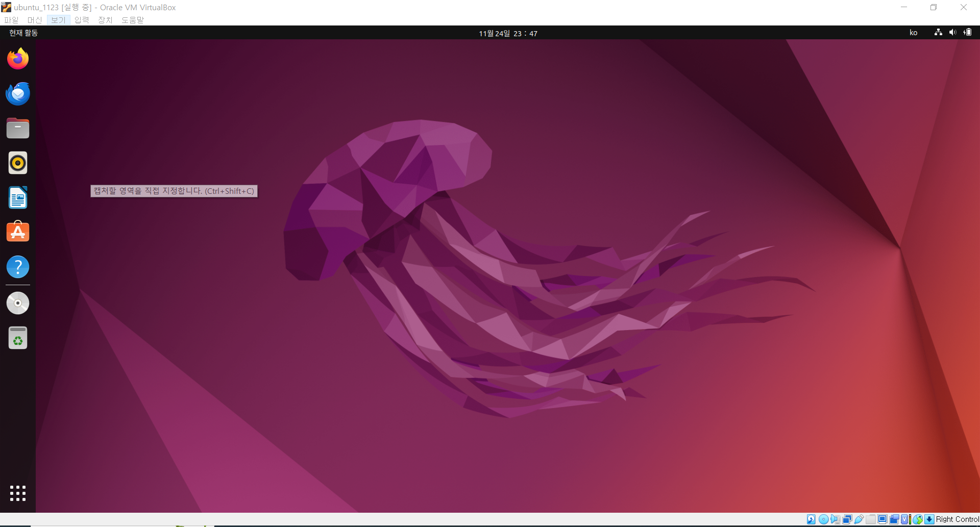Click VirtualBox network adapter status icon
The width and height of the screenshot is (980, 527).
(x=847, y=519)
